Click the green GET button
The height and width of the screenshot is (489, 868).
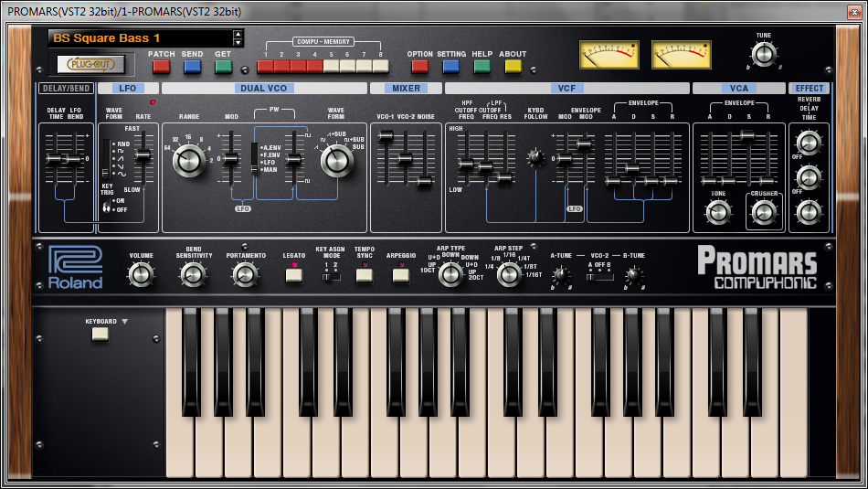pyautogui.click(x=223, y=67)
